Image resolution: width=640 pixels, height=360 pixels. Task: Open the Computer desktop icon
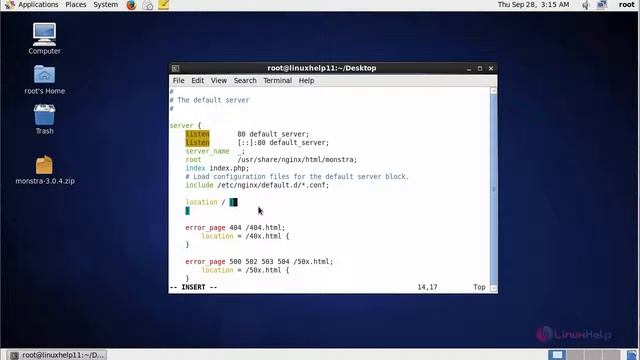coord(44,38)
